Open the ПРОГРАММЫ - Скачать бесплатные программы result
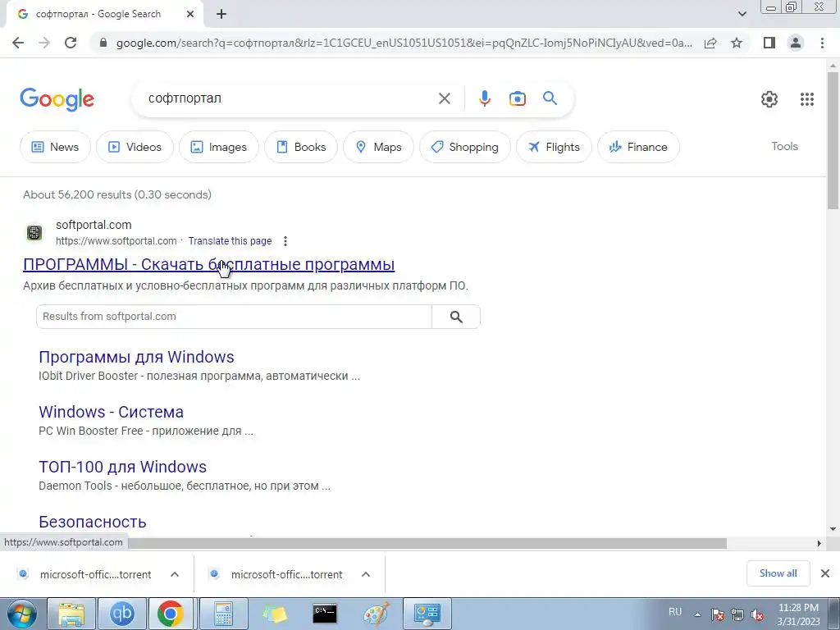The width and height of the screenshot is (840, 630). (x=209, y=264)
